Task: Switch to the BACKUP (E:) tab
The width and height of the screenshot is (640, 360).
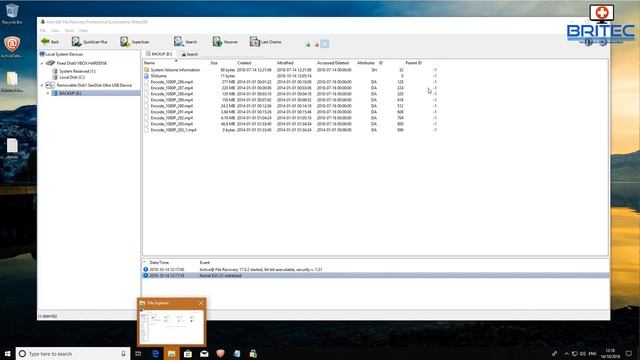Action: 159,54
